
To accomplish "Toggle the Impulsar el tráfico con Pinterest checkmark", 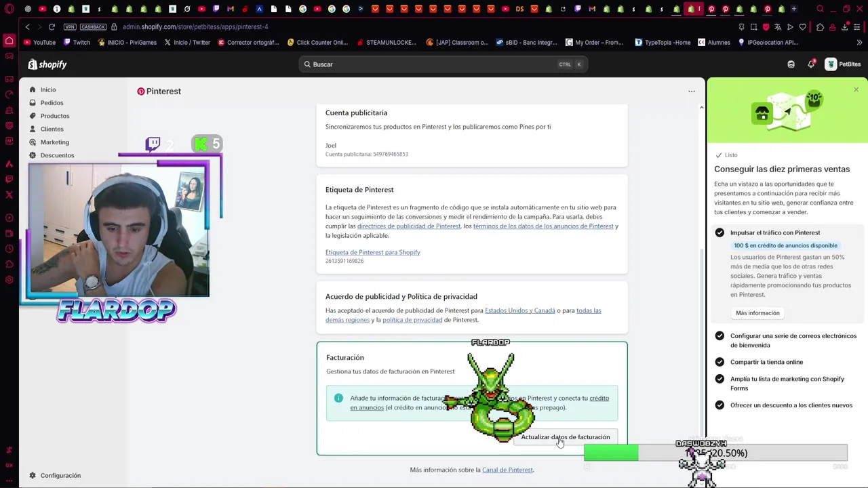I will click(x=719, y=232).
